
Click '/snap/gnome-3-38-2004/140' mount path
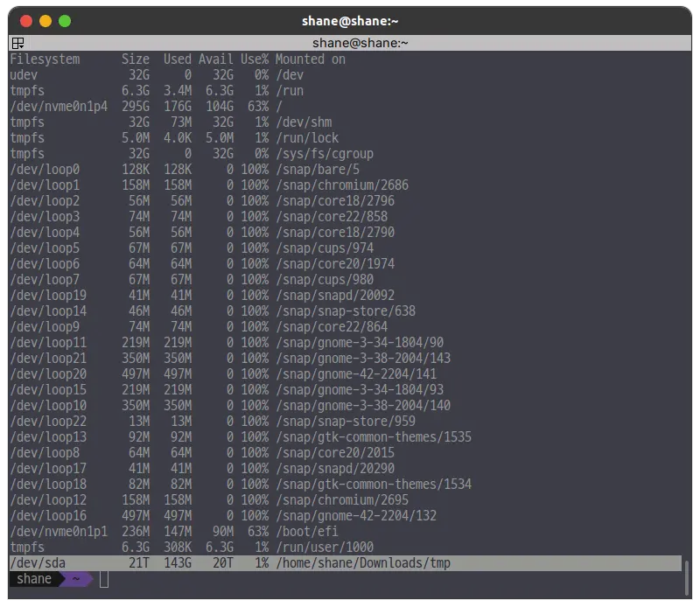click(x=363, y=405)
